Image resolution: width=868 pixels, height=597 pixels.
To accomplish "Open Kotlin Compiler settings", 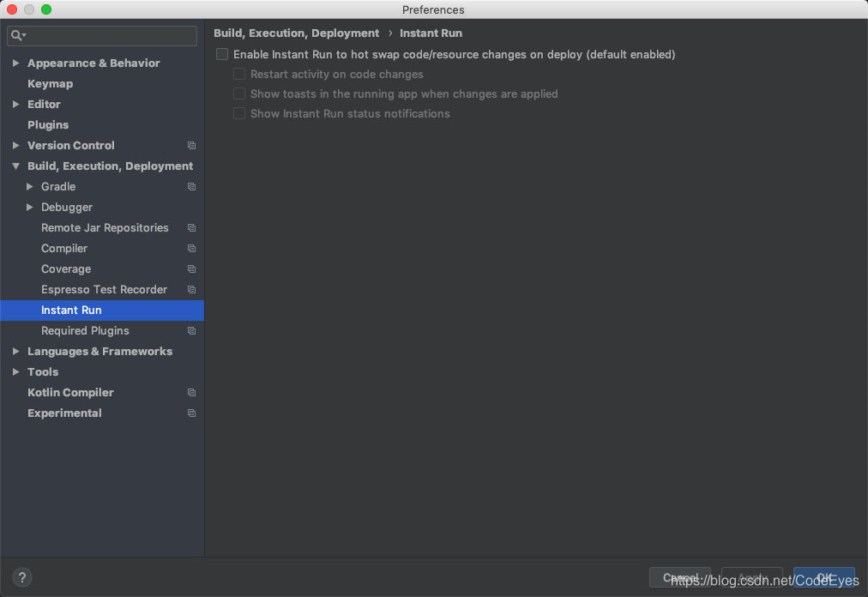I will (70, 393).
